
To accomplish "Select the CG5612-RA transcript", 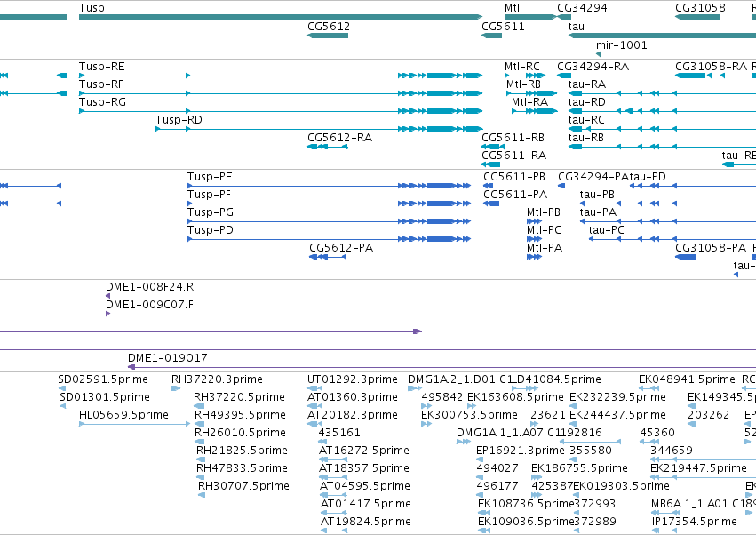I will point(328,147).
